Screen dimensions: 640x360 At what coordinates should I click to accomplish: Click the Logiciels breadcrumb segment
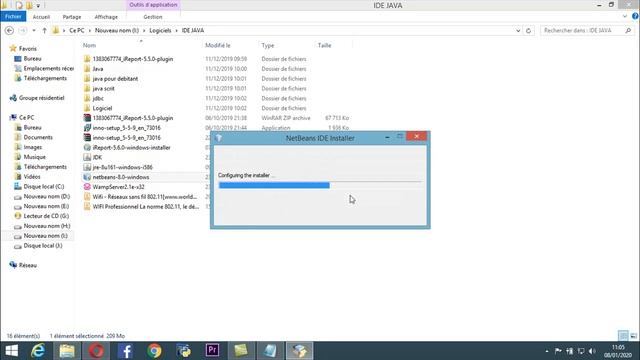160,31
